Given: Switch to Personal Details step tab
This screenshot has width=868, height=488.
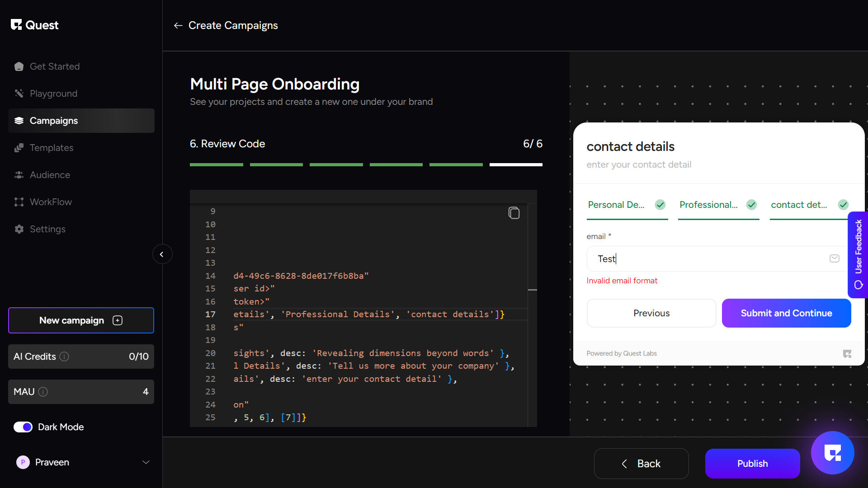Looking at the screenshot, I should (x=627, y=205).
